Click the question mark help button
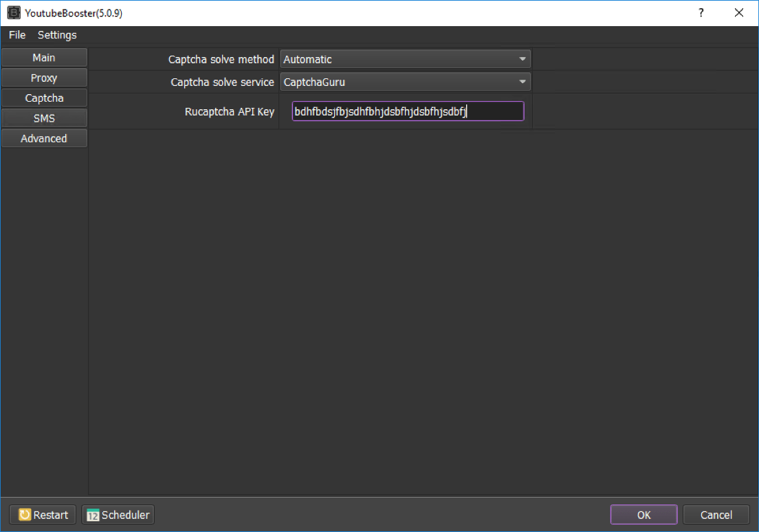The width and height of the screenshot is (759, 532). tap(701, 13)
